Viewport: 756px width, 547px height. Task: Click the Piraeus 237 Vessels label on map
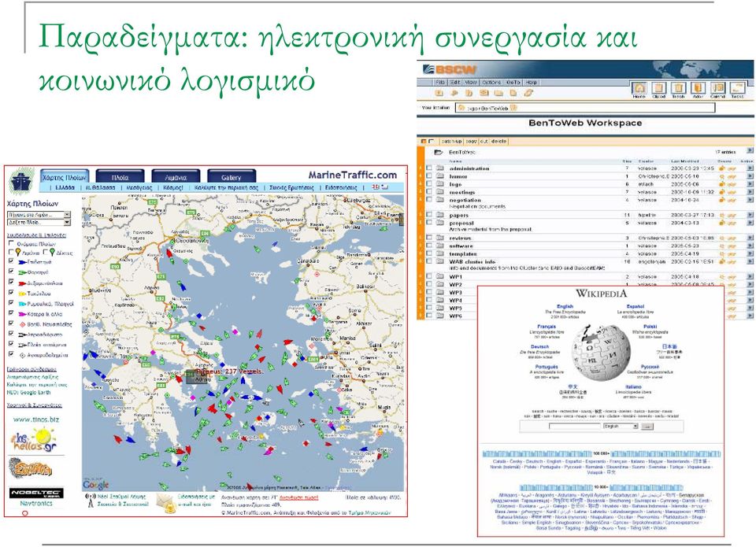230,371
